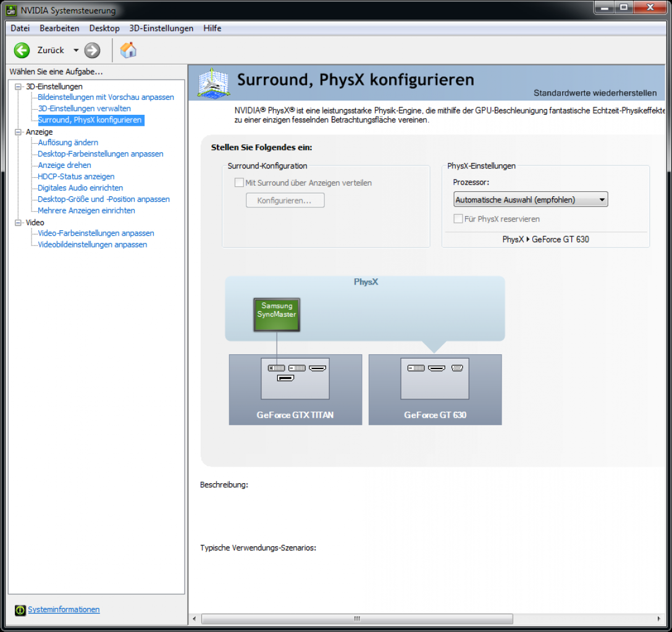Click the Beschreibung: label
This screenshot has height=632, width=672.
pyautogui.click(x=224, y=484)
